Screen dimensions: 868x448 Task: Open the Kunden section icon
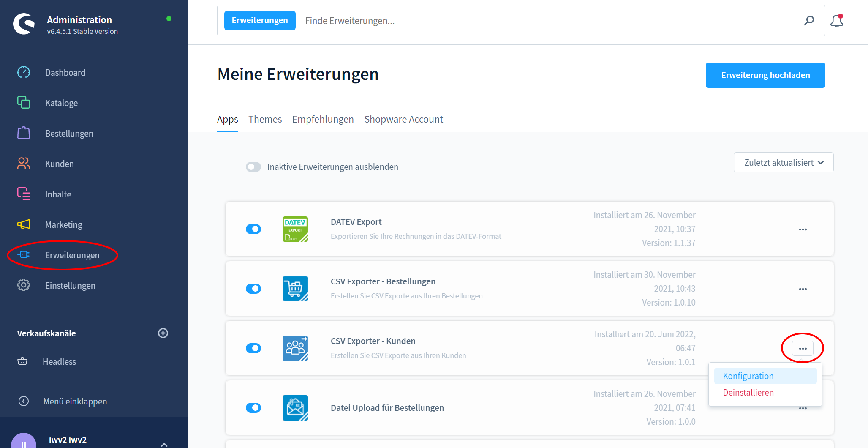[24, 164]
